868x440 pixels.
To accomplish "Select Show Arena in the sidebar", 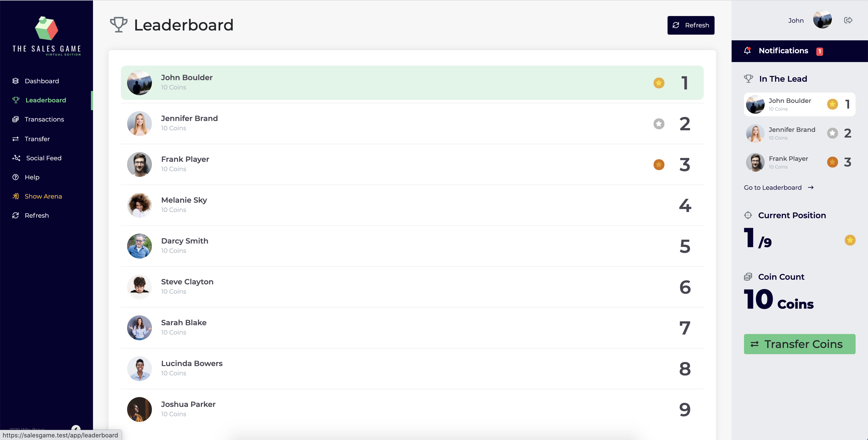I will (43, 196).
